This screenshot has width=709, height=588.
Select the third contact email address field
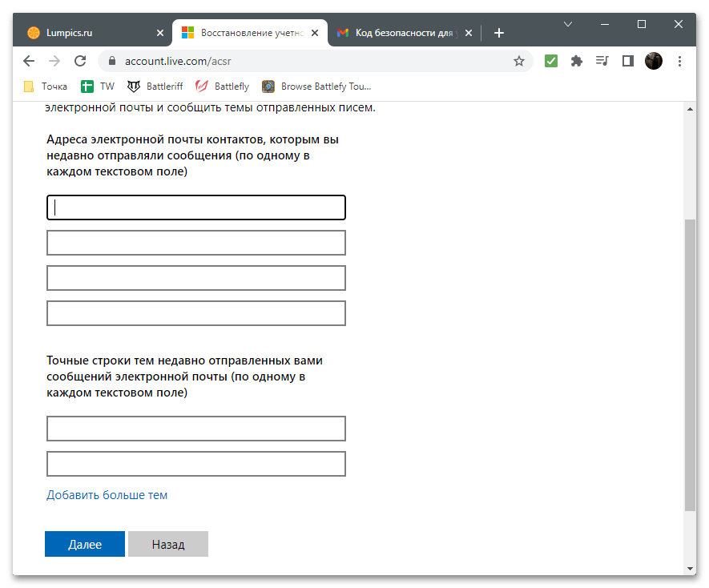(x=196, y=278)
